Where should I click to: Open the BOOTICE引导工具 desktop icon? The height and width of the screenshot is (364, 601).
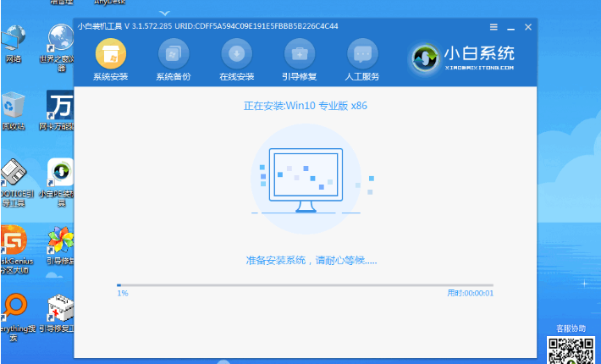[x=15, y=183]
